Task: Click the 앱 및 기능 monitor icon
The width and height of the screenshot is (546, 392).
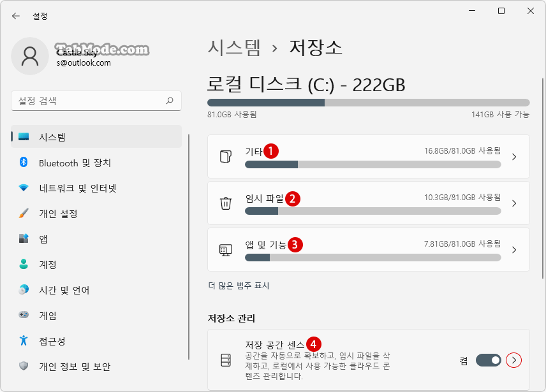Action: [226, 250]
